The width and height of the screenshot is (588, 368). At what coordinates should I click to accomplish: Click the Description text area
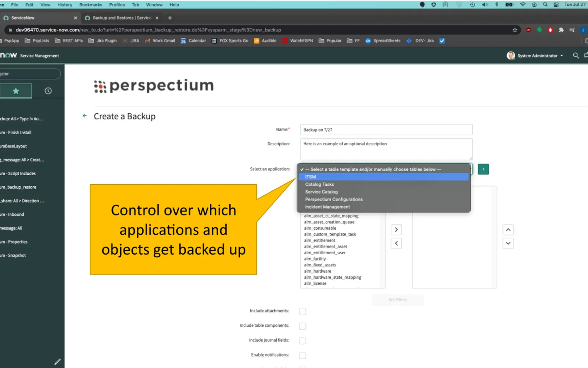tap(386, 149)
